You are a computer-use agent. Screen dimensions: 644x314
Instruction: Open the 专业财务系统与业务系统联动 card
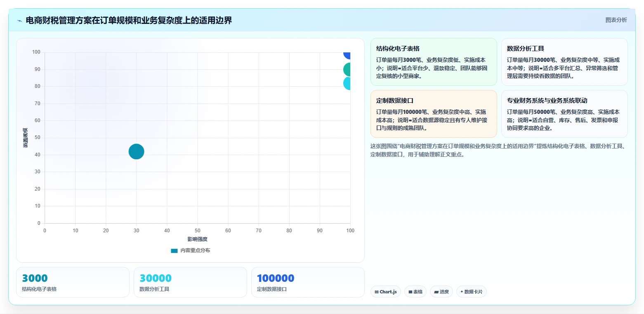click(x=564, y=114)
